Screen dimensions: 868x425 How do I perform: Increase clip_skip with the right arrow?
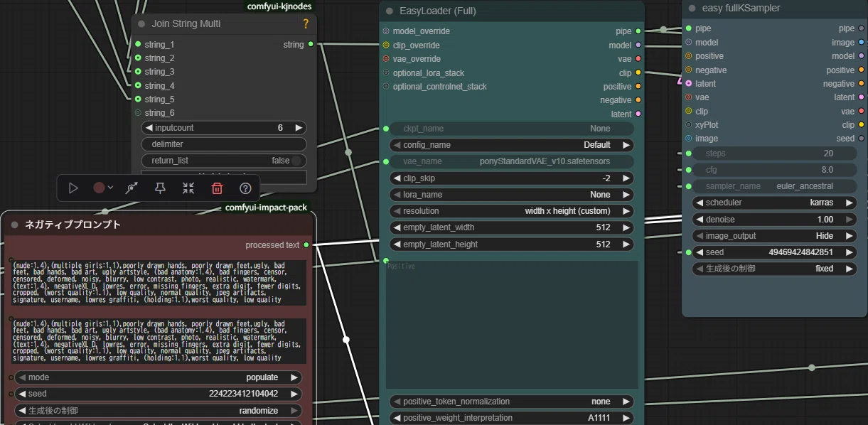(x=626, y=178)
